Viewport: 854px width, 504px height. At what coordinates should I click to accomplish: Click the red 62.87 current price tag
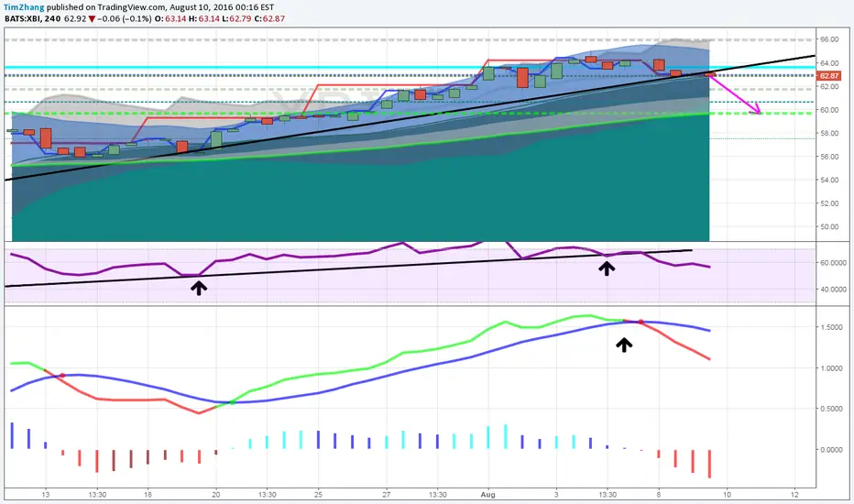829,76
